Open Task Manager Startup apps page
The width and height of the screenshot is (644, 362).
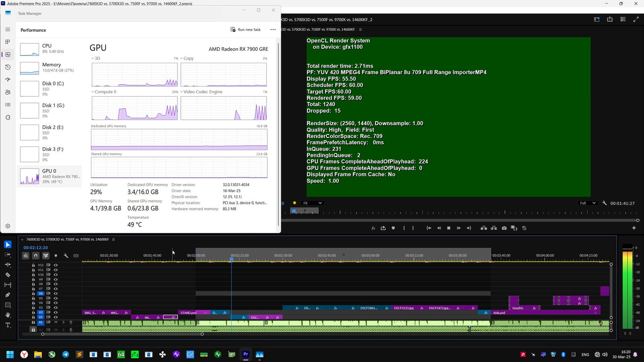tap(8, 80)
